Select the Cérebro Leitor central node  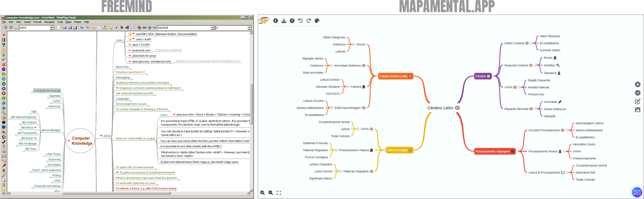[443, 108]
